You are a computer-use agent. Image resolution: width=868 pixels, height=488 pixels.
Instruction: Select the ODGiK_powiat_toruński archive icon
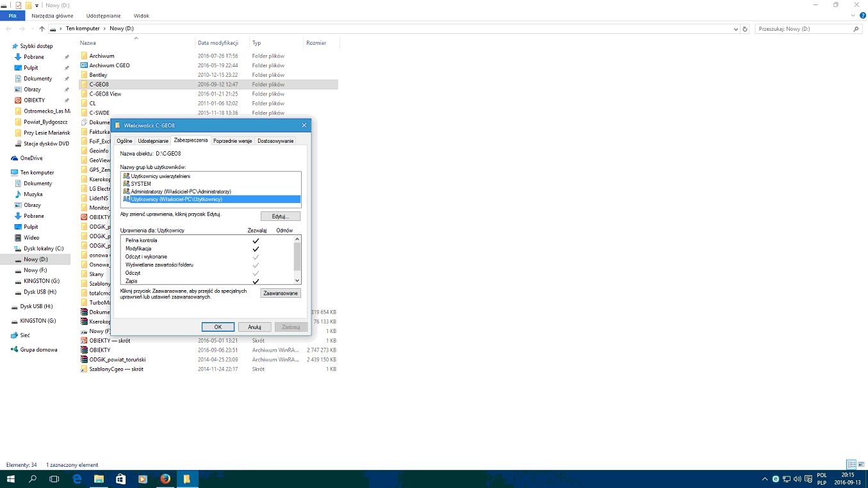pos(84,359)
